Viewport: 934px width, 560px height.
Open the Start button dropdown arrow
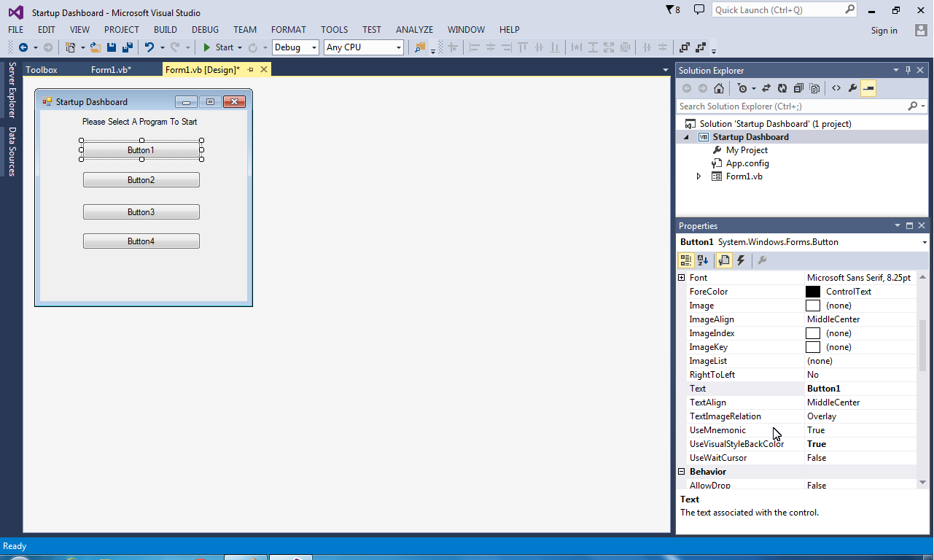click(240, 48)
